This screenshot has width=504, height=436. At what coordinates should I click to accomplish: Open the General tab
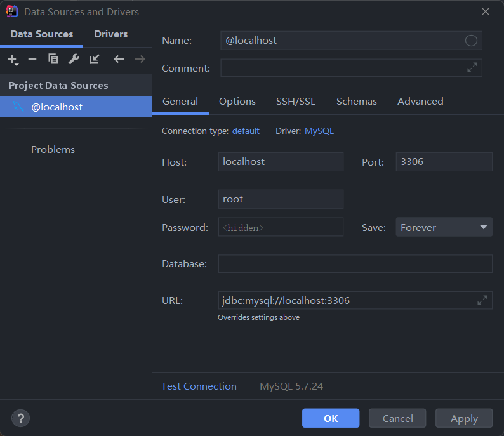click(180, 102)
